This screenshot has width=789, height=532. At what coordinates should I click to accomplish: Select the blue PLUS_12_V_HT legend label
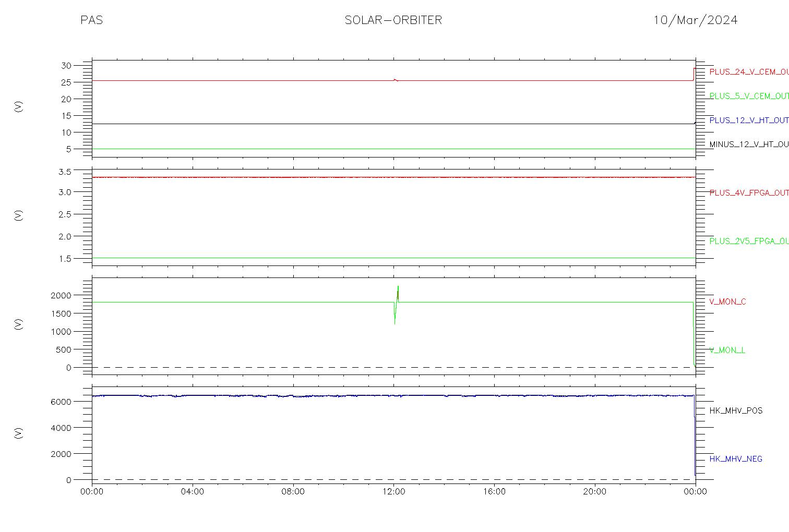(x=749, y=120)
